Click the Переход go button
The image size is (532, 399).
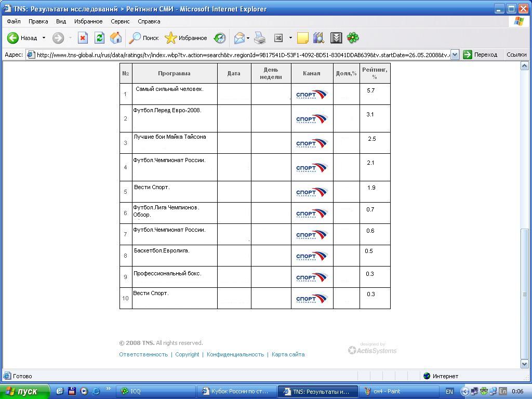point(480,55)
